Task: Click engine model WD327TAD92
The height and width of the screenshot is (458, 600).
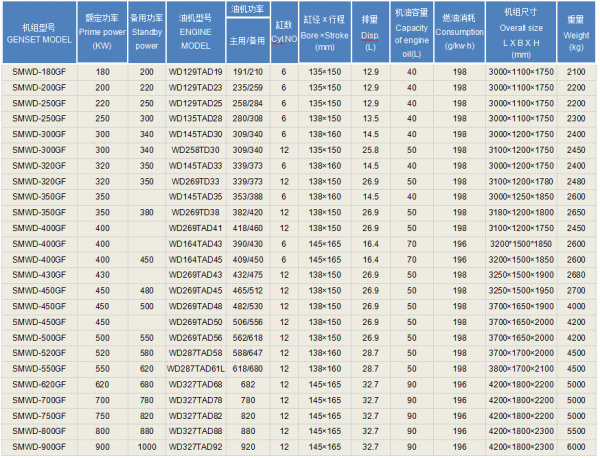Action: [196, 447]
